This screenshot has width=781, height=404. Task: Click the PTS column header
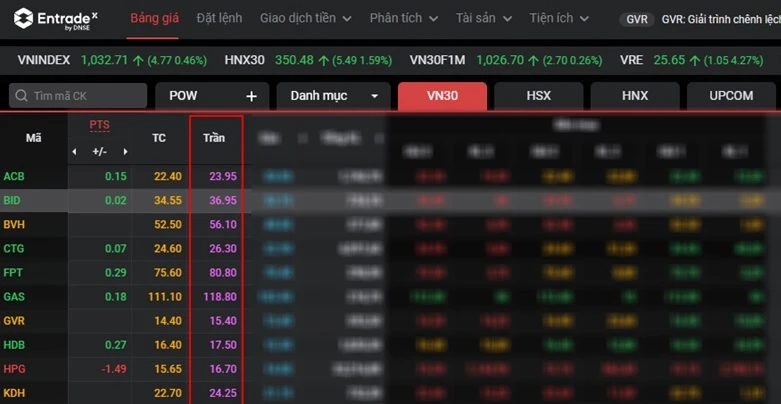100,125
